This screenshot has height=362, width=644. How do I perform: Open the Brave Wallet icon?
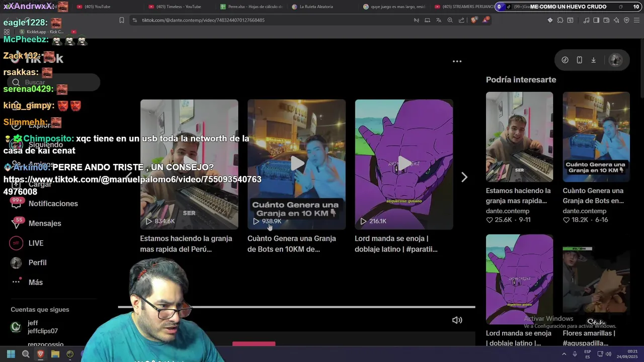(x=606, y=20)
